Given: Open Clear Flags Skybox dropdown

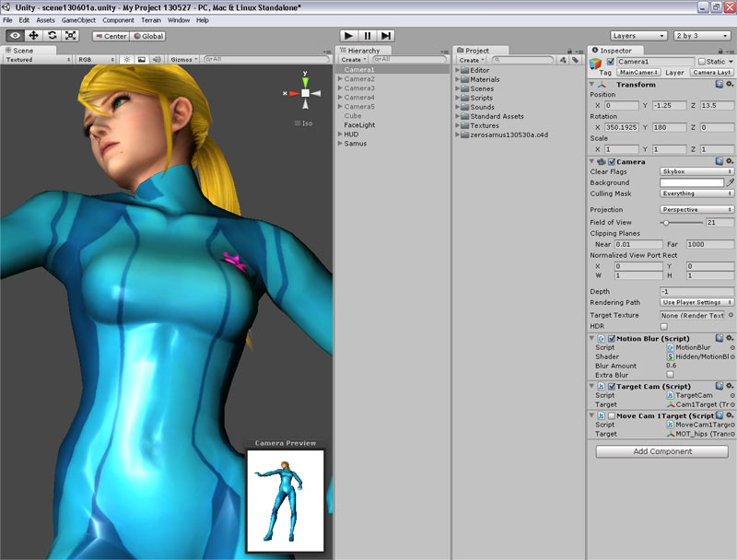Looking at the screenshot, I should 696,171.
